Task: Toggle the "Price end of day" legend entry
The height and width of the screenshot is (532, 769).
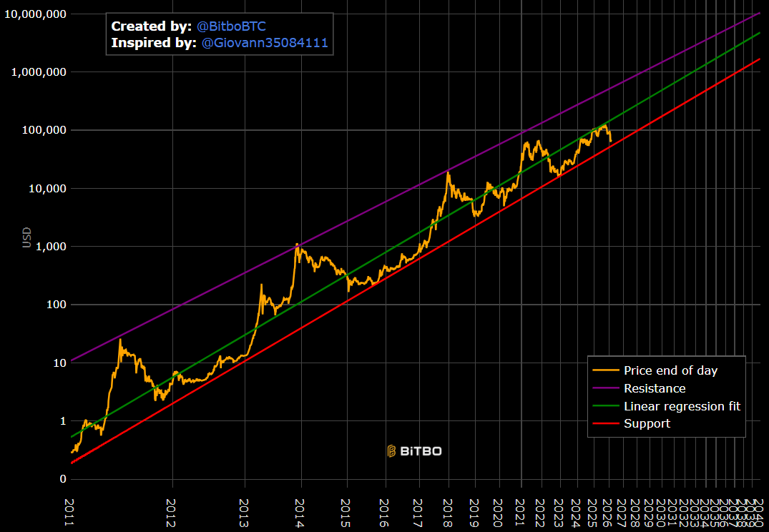Action: point(670,370)
